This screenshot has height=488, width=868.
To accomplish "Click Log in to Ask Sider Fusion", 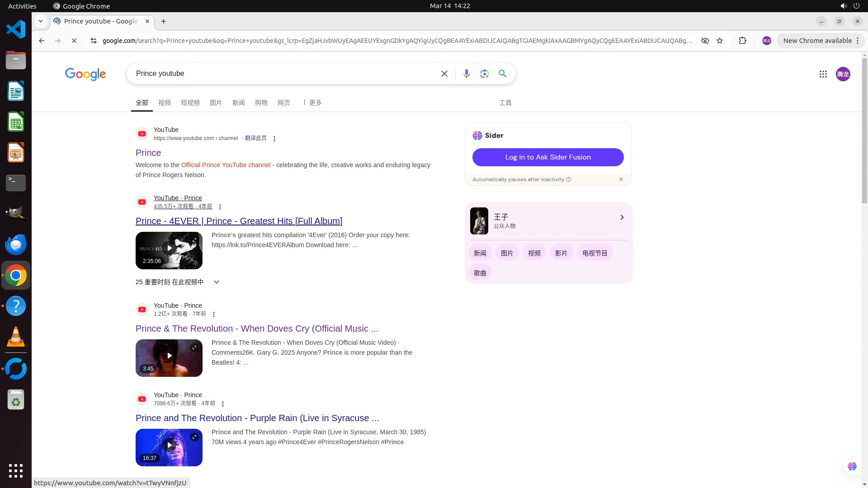I will (548, 157).
